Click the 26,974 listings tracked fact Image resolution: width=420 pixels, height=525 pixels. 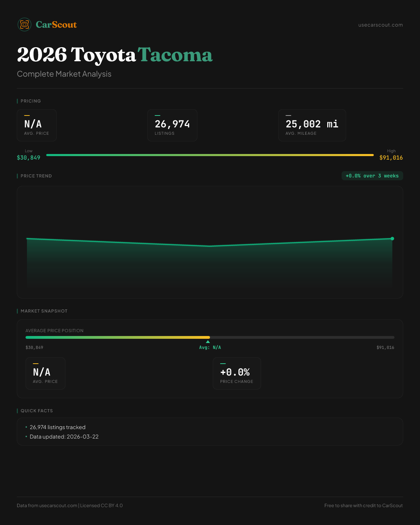coord(57,427)
